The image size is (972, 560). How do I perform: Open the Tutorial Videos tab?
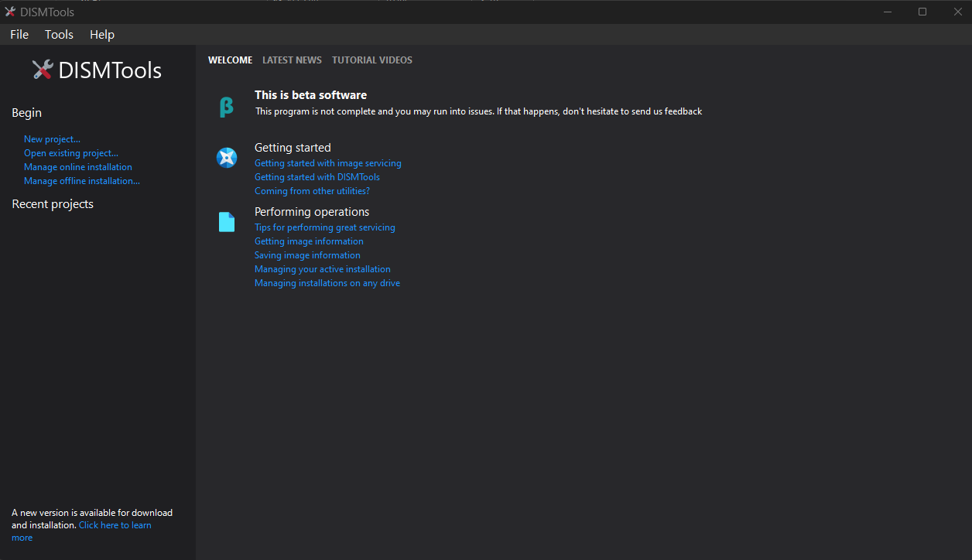point(372,60)
